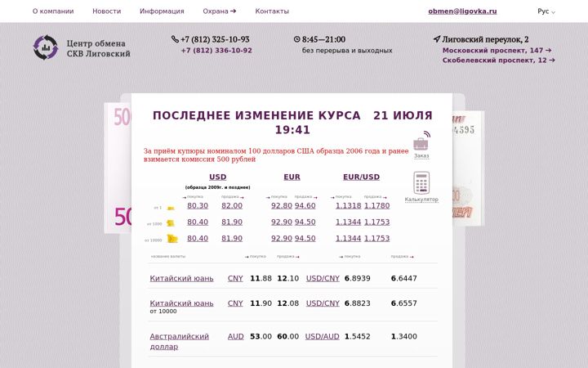Click the EUR currency heading
The width and height of the screenshot is (588, 368).
click(292, 177)
